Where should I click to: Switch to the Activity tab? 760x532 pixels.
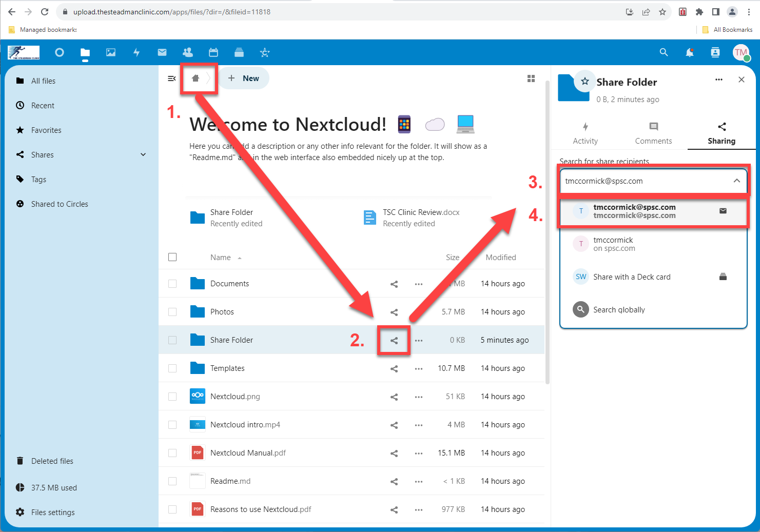click(586, 133)
